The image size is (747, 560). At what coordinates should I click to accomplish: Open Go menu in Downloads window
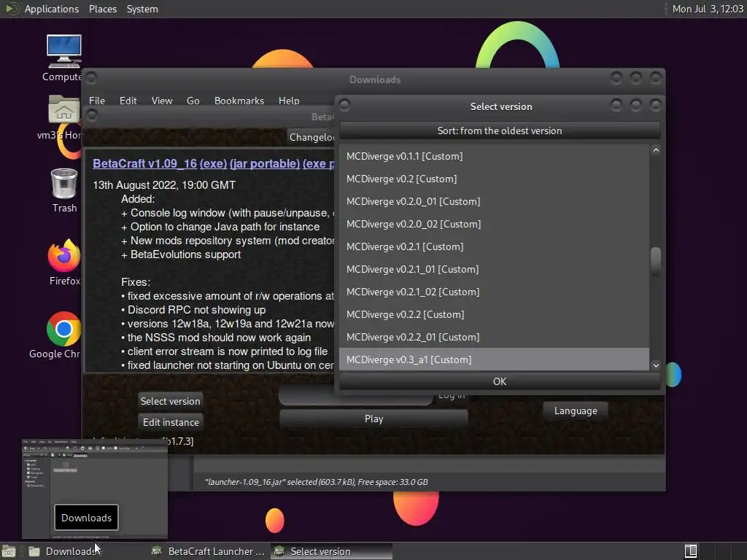coord(193,101)
